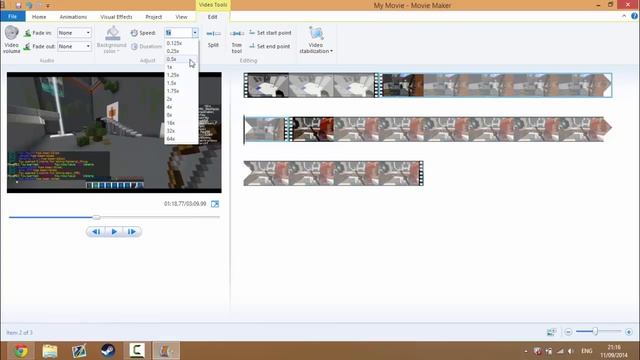Click the ENG language indicator

[x=587, y=351]
